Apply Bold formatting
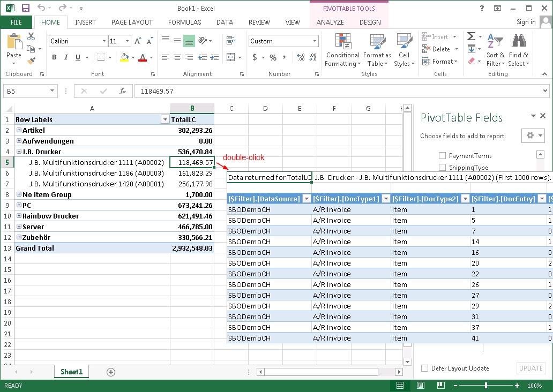The height and width of the screenshot is (392, 553). (54, 57)
